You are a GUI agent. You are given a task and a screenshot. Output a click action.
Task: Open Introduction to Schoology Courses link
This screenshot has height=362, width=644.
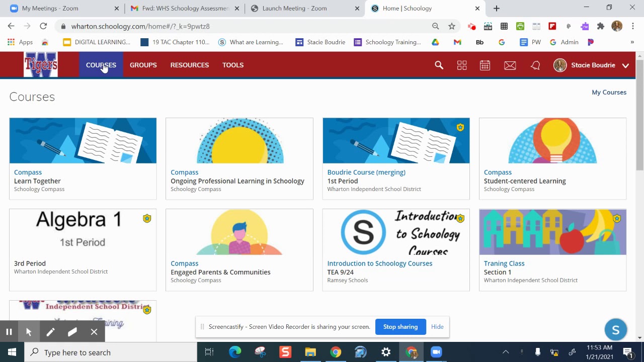coord(380,263)
